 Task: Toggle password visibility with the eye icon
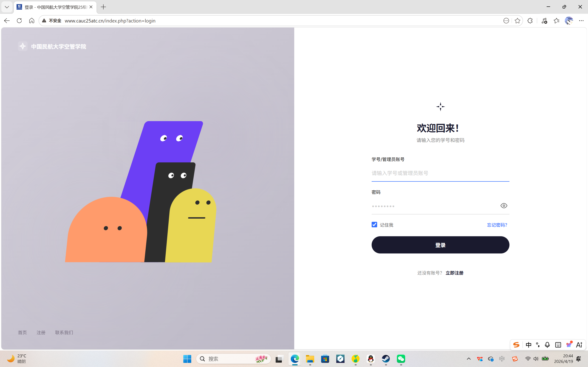click(x=503, y=206)
